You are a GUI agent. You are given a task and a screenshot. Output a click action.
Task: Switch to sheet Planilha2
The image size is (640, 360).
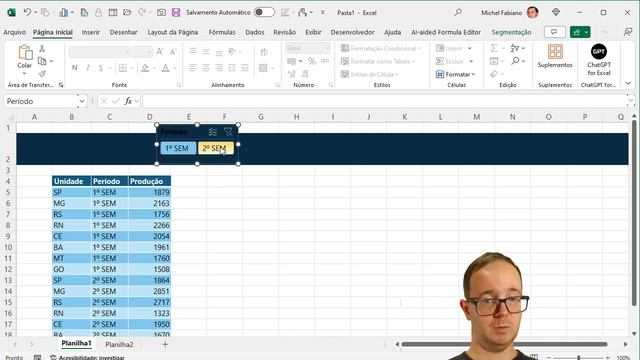click(x=119, y=344)
